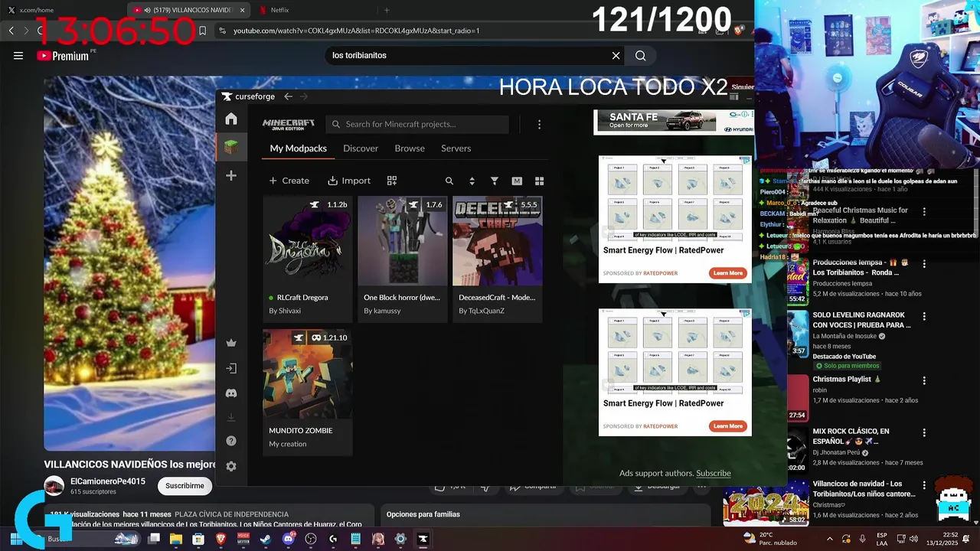This screenshot has height=551, width=980.
Task: Open Steam from the taskbar
Action: click(266, 539)
